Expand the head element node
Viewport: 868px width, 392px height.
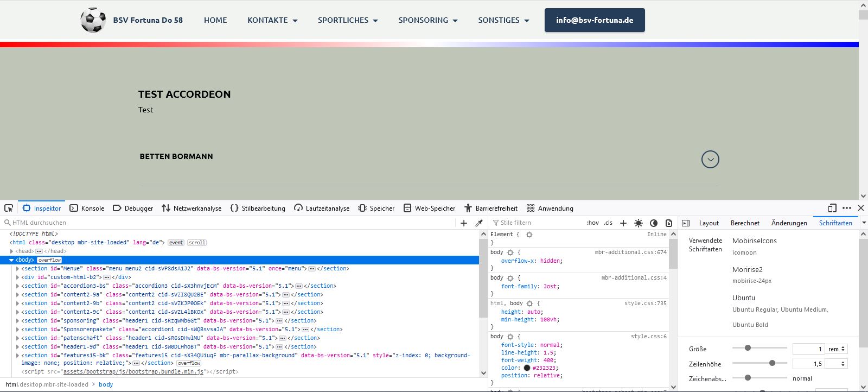[x=11, y=251]
